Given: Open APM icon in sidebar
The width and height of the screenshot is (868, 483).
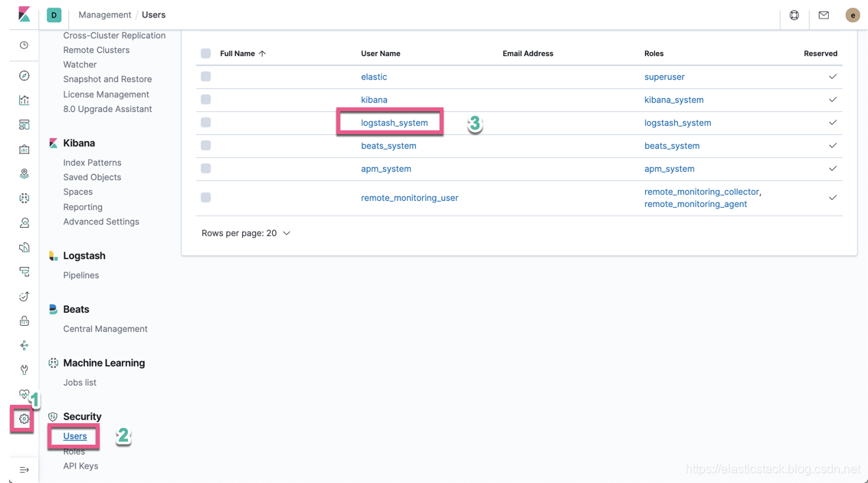Looking at the screenshot, I should (x=24, y=272).
